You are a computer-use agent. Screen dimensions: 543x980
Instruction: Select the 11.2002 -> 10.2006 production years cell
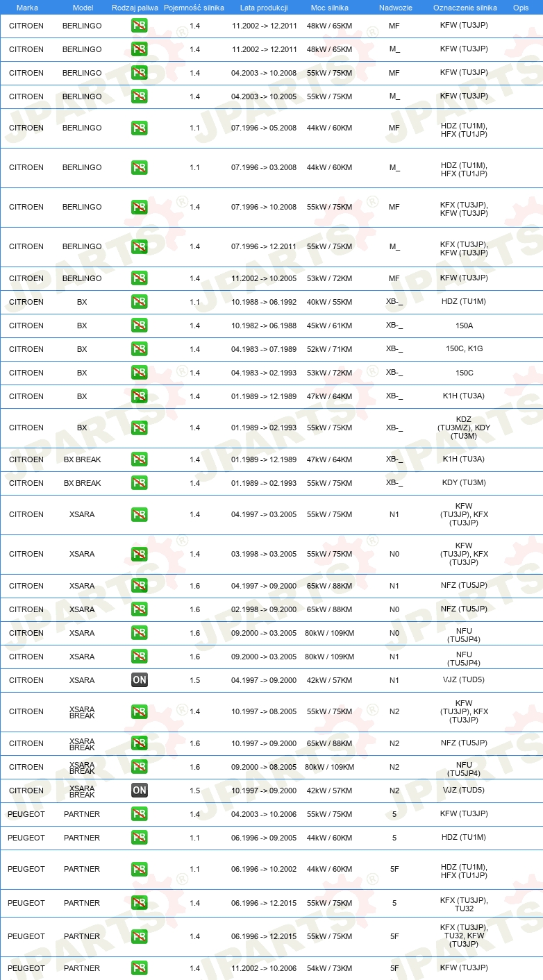pos(264,968)
